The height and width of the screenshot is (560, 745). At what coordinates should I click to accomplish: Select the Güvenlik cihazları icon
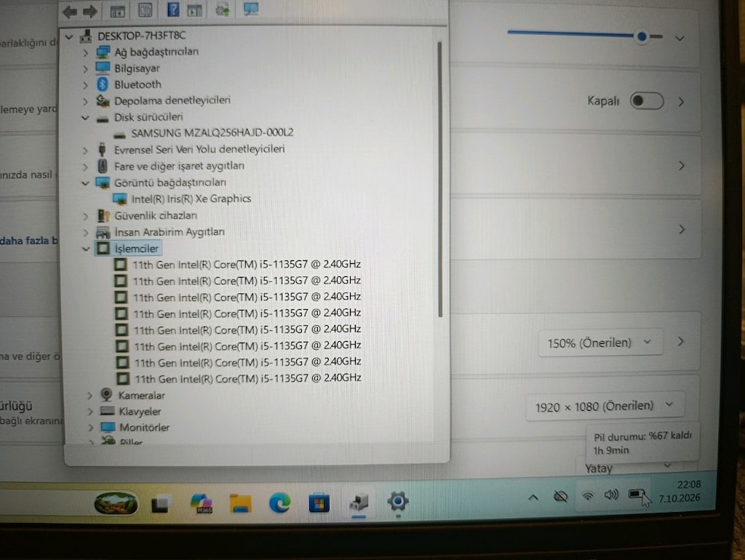click(103, 216)
